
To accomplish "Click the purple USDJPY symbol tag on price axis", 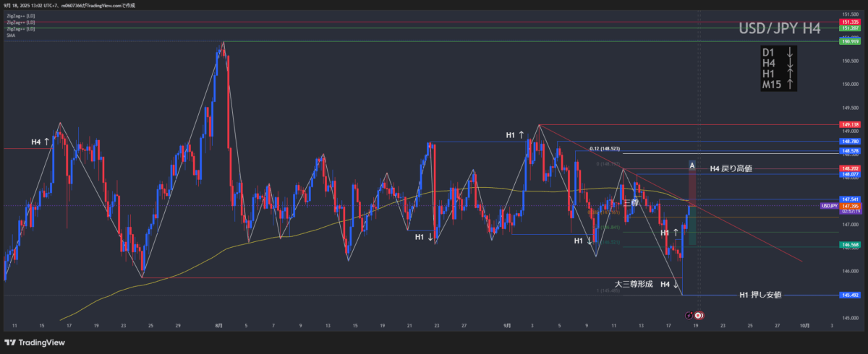I will (829, 206).
